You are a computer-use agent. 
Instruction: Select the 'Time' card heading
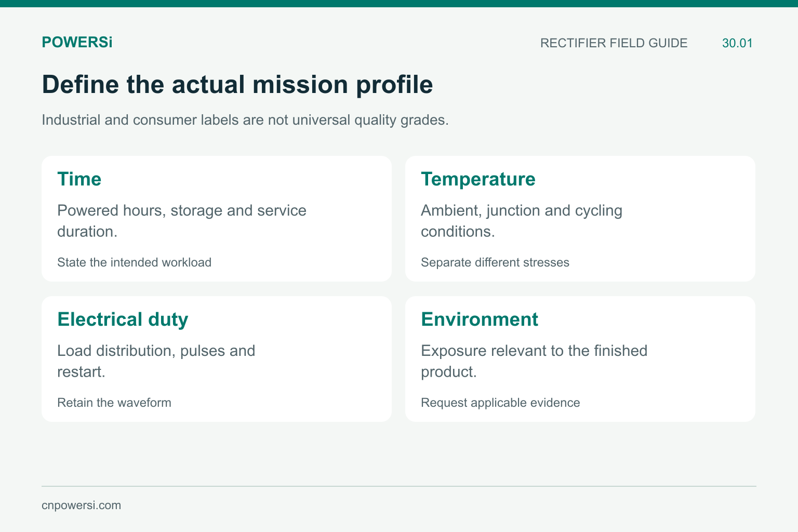[x=79, y=179]
